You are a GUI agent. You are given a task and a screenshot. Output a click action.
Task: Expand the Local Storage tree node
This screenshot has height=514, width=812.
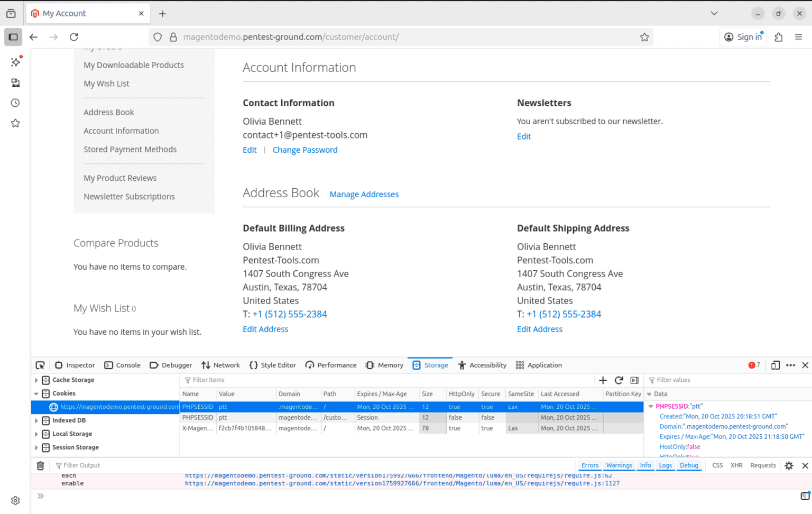36,434
